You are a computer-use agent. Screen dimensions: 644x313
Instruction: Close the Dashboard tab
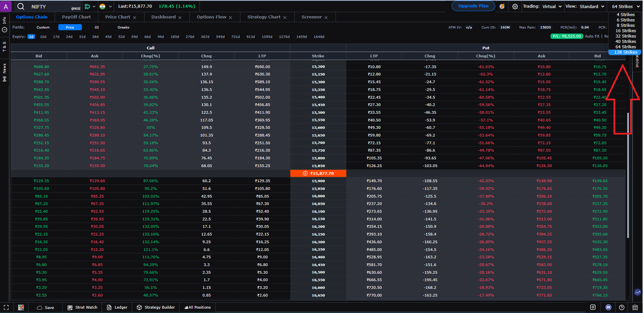pos(180,17)
